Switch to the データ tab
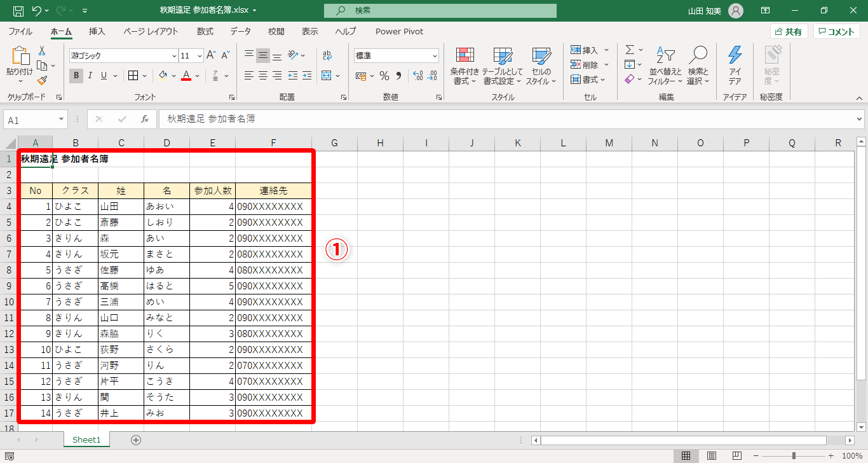 pos(240,31)
